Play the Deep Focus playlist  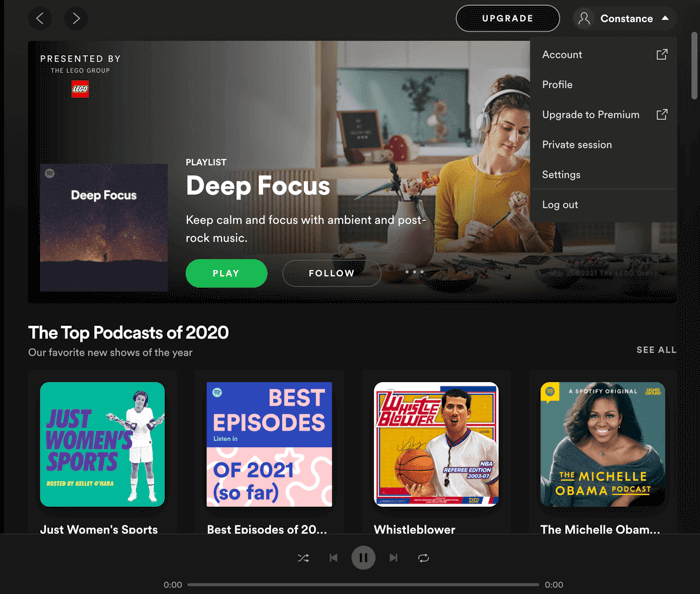tap(226, 273)
